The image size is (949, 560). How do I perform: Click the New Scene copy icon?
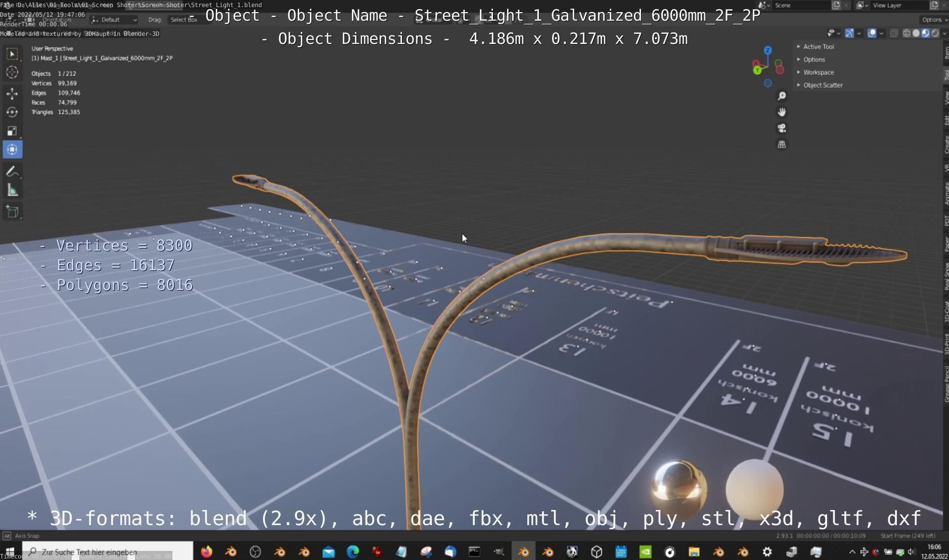(x=836, y=5)
